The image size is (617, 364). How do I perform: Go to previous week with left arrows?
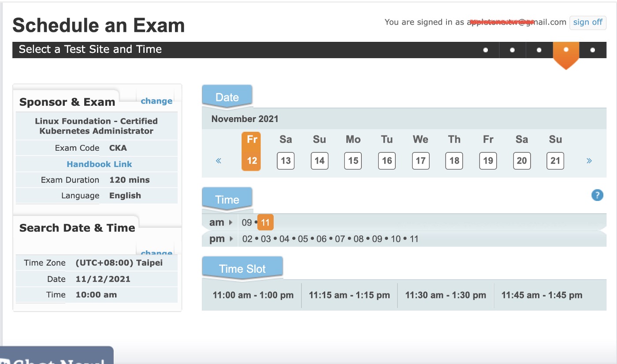(x=219, y=161)
